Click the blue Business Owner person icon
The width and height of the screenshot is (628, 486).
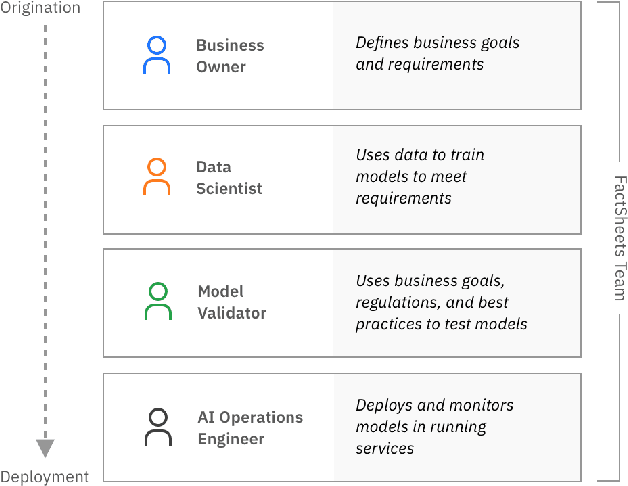[x=157, y=55]
